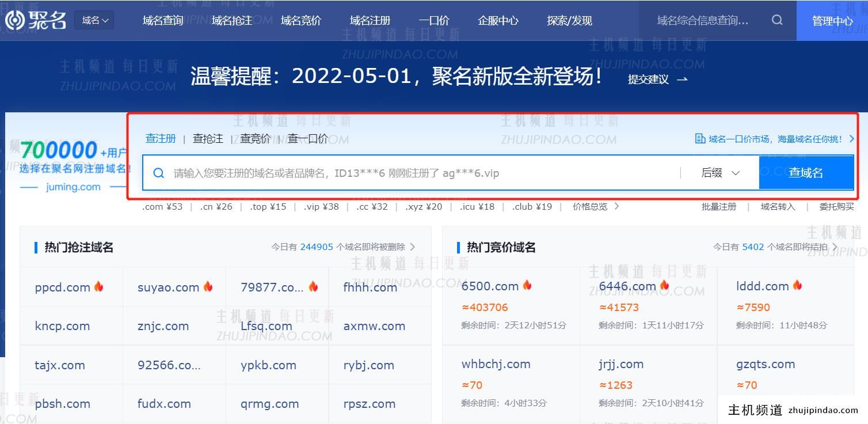Open 价格总览 price overview
The height and width of the screenshot is (424, 868).
point(590,206)
